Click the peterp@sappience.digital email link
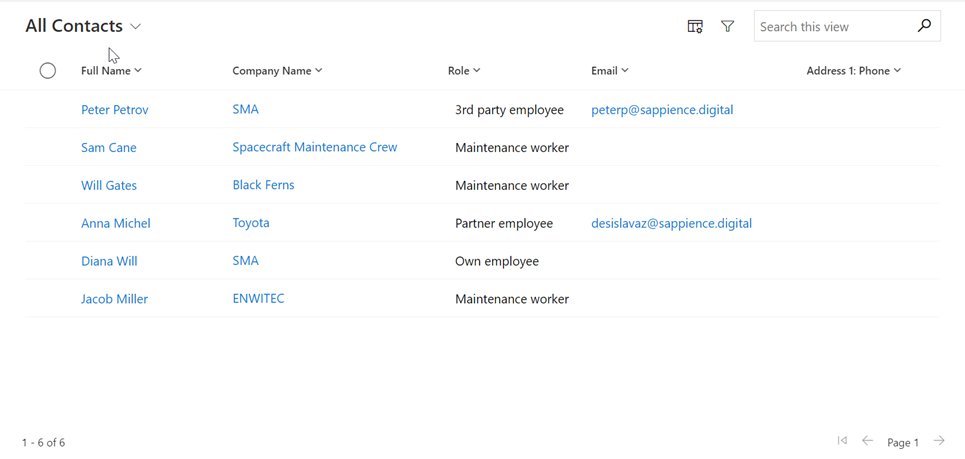The image size is (965, 459). pyautogui.click(x=662, y=110)
